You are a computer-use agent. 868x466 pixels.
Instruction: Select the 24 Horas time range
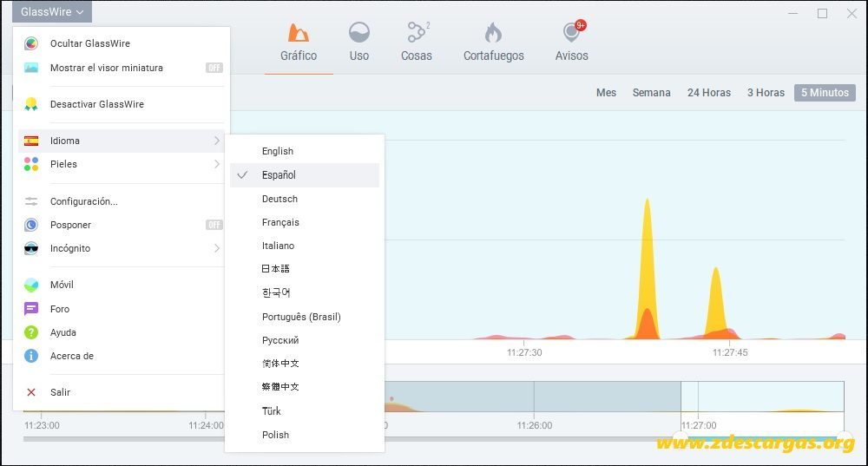(709, 93)
